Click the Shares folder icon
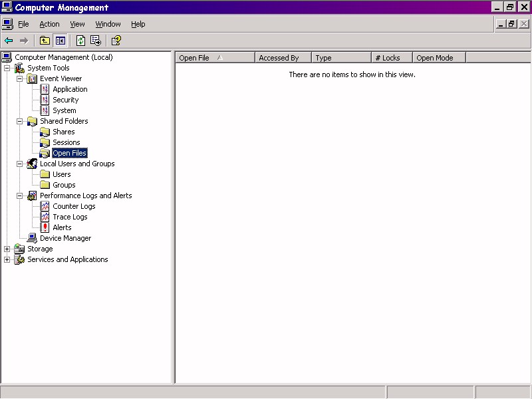 45,132
